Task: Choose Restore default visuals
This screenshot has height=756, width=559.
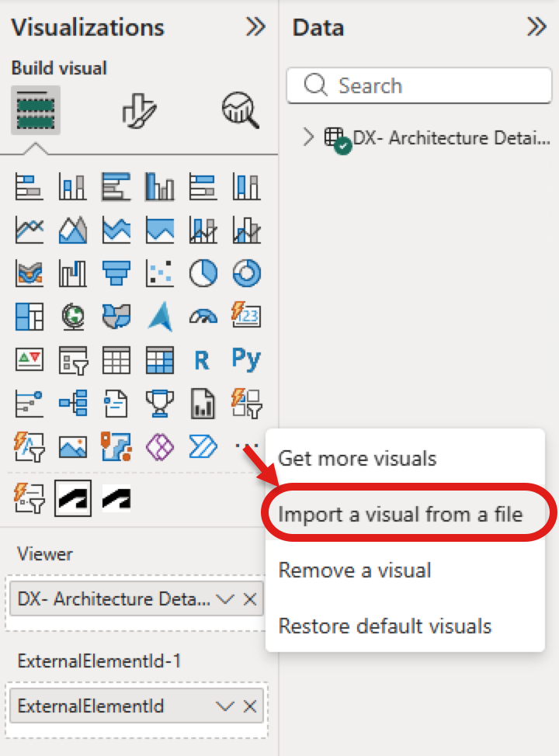Action: (x=385, y=626)
